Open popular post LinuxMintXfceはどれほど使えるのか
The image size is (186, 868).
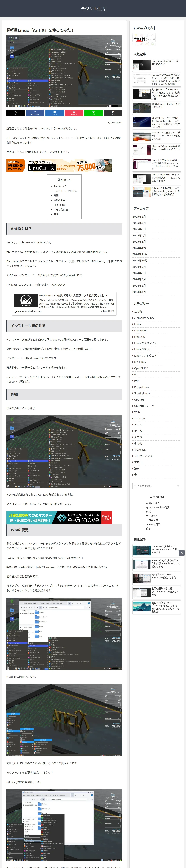pyautogui.click(x=157, y=65)
